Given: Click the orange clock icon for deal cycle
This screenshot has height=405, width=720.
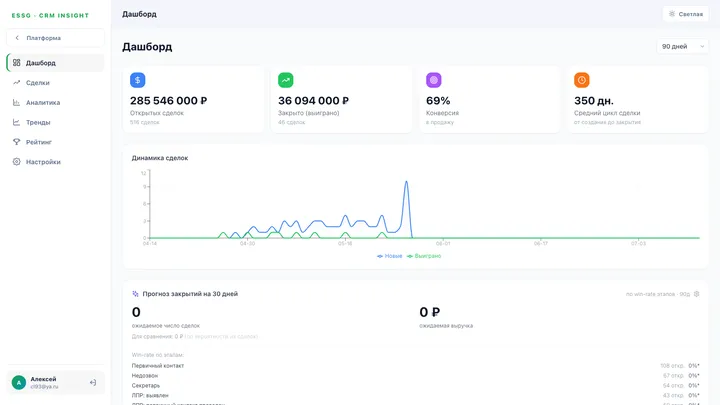Looking at the screenshot, I should (x=582, y=80).
